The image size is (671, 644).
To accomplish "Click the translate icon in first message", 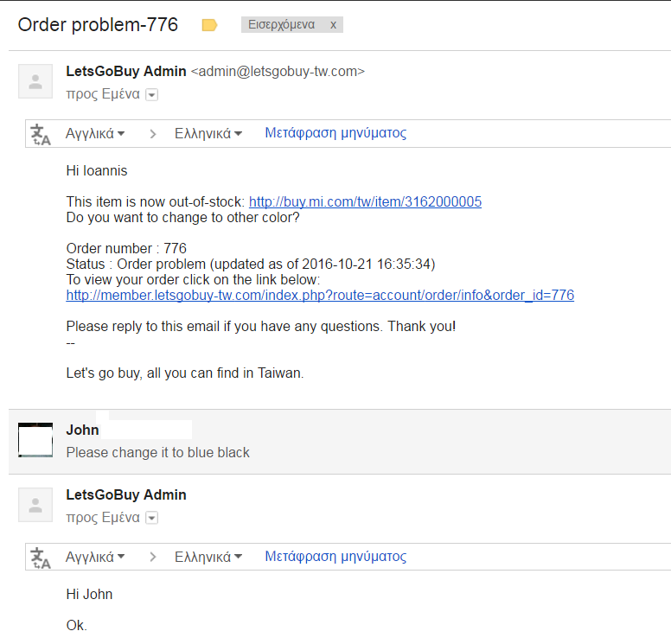I will 41,134.
